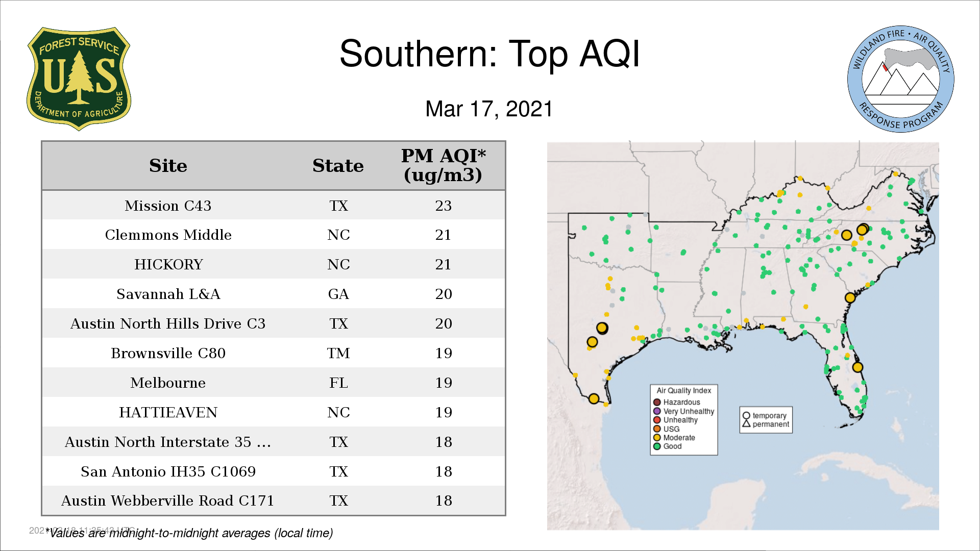Image resolution: width=980 pixels, height=551 pixels.
Task: Click the 'TM' state value for Brownsville
Action: (x=338, y=353)
